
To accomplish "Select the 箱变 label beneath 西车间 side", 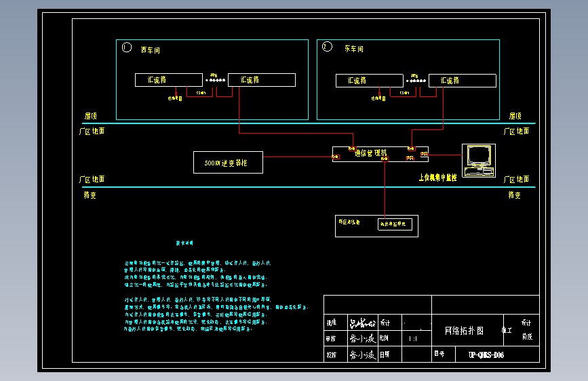I will [x=90, y=195].
